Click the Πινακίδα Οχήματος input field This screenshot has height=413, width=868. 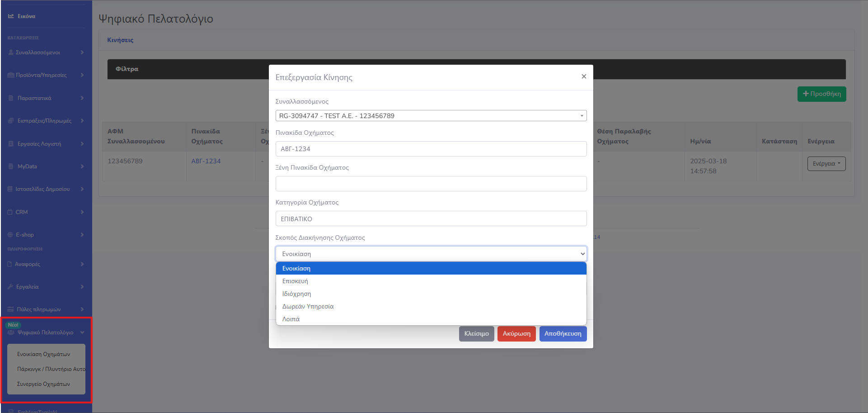(x=431, y=149)
